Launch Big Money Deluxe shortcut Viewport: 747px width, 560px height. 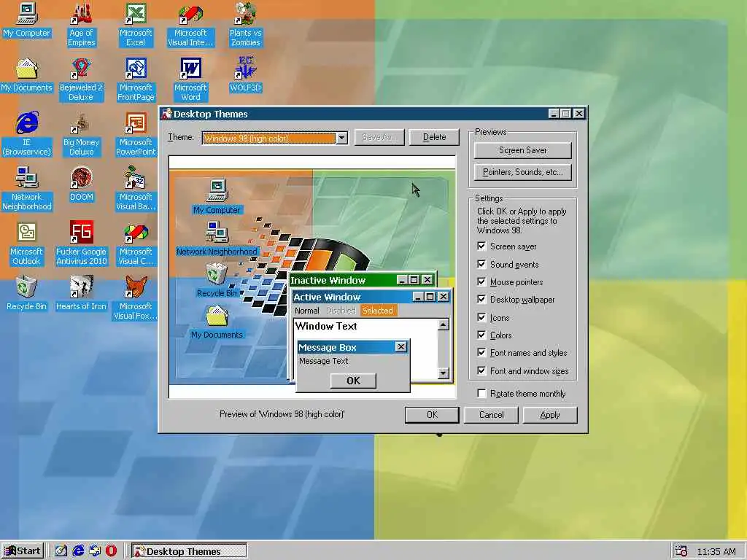pos(82,133)
